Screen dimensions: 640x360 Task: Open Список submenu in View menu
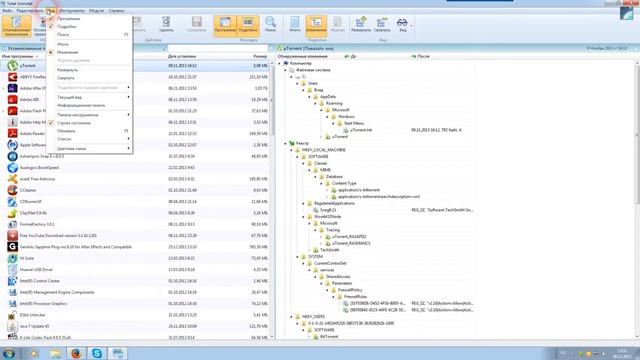90,139
